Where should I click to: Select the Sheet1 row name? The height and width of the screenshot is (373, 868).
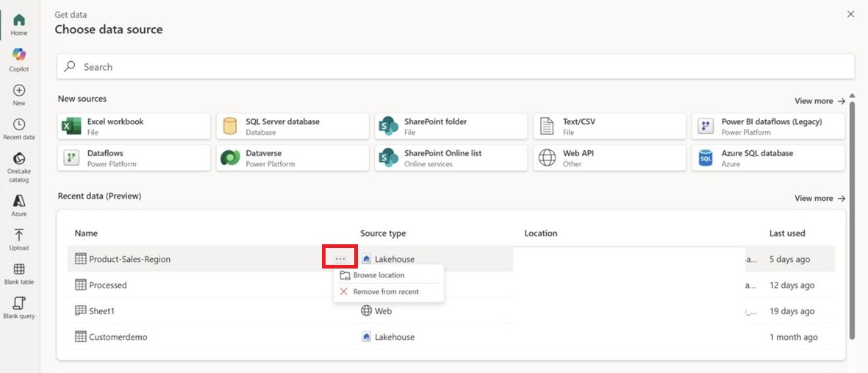(101, 311)
